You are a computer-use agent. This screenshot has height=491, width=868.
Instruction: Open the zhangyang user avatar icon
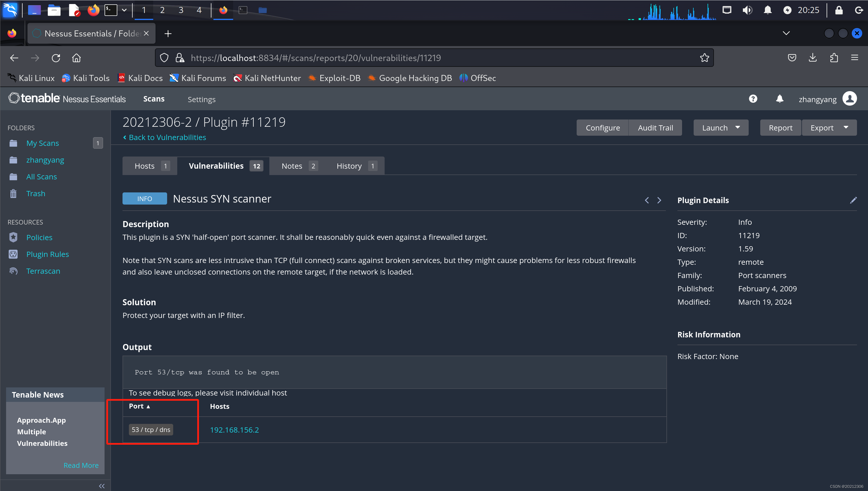[849, 99]
